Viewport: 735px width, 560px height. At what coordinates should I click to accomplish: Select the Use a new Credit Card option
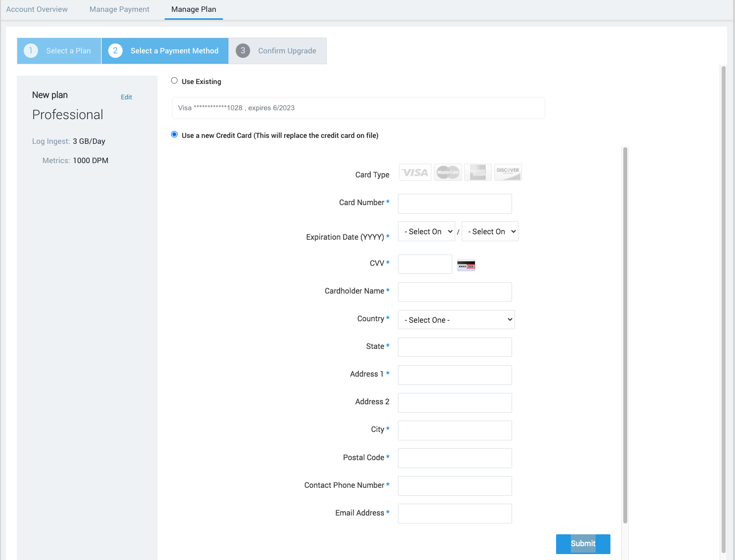pos(174,134)
